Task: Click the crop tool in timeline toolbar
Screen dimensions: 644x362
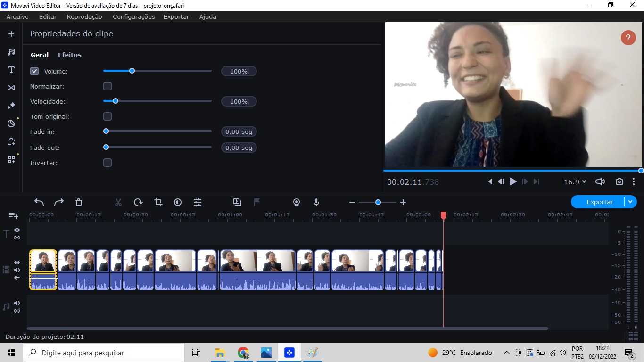Action: click(x=158, y=202)
